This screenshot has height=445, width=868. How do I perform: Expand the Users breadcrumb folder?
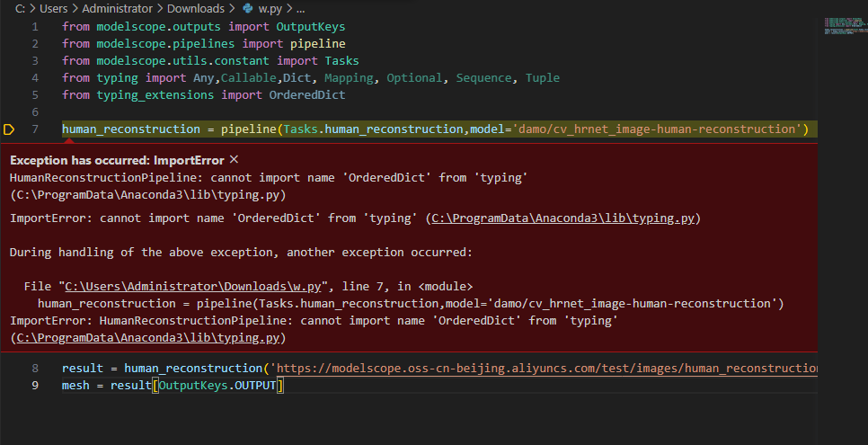point(54,9)
